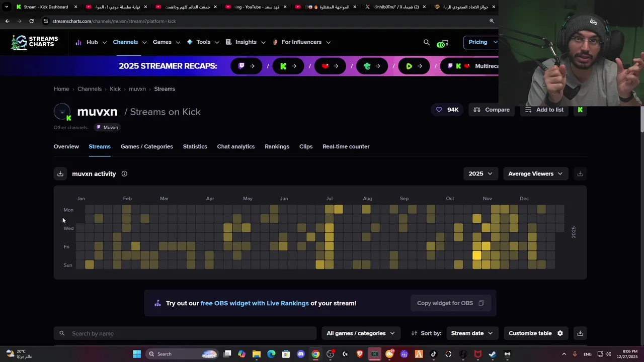Open the tab list dropdown arrow in browser

tap(7, 7)
